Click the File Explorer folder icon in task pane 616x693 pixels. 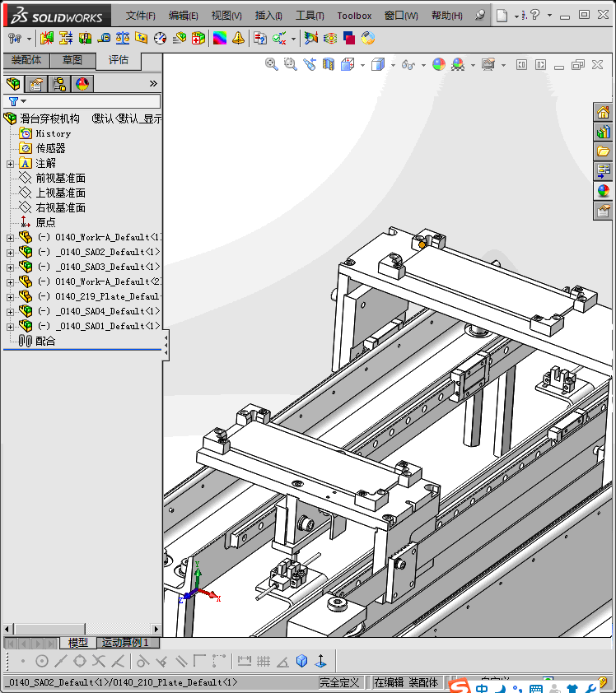[604, 151]
